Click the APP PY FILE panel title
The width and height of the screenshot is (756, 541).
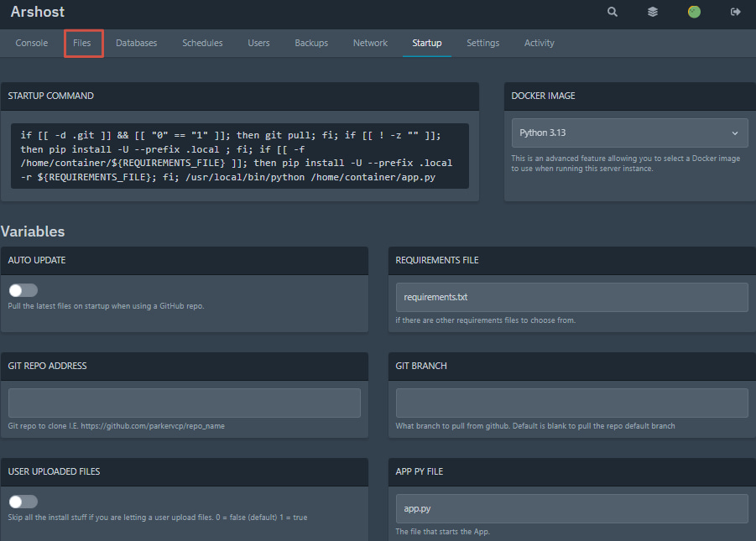419,471
